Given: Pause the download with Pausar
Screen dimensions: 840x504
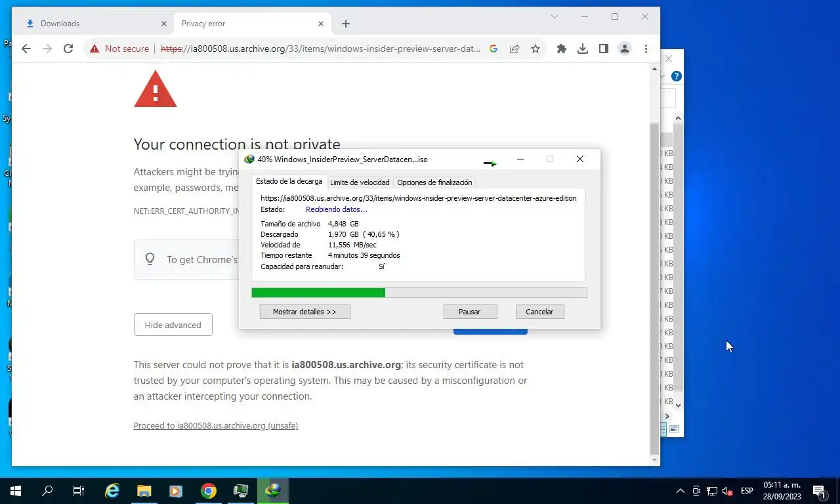Looking at the screenshot, I should [469, 312].
